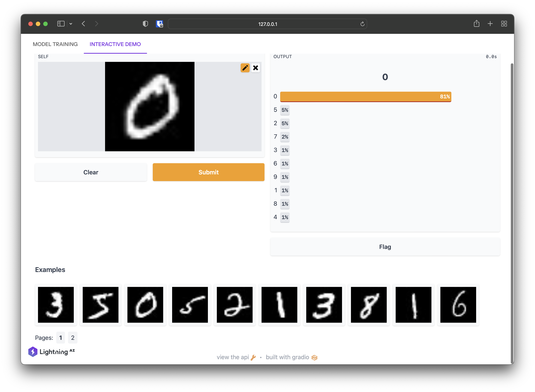Click the address bar showing 127.0.0.1
This screenshot has width=535, height=392.
(267, 24)
